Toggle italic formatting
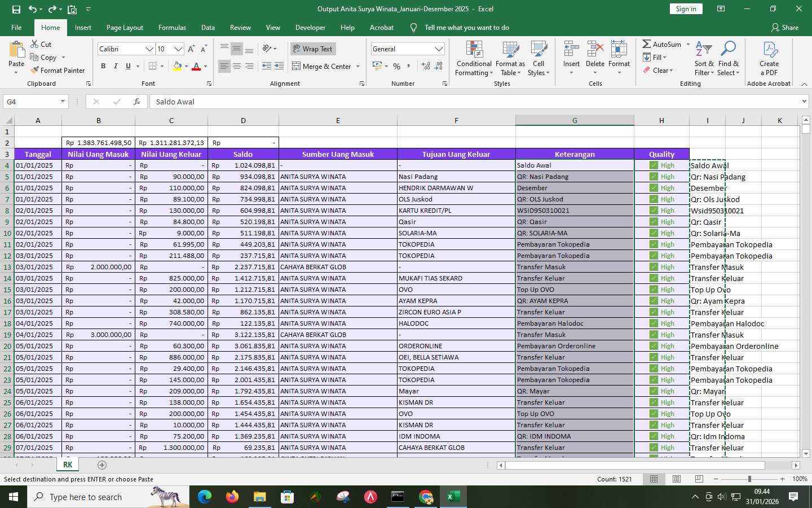This screenshot has height=508, width=812. (x=116, y=66)
